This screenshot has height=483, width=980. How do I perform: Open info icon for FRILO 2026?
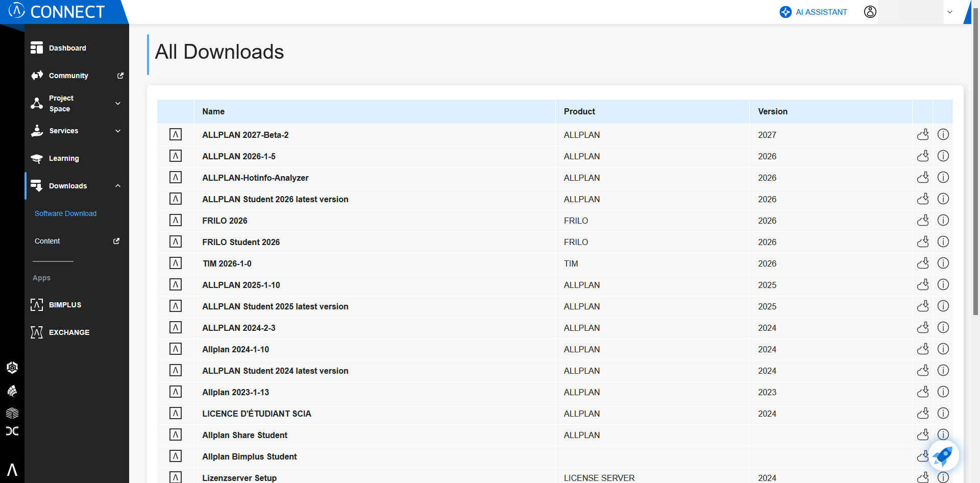943,221
